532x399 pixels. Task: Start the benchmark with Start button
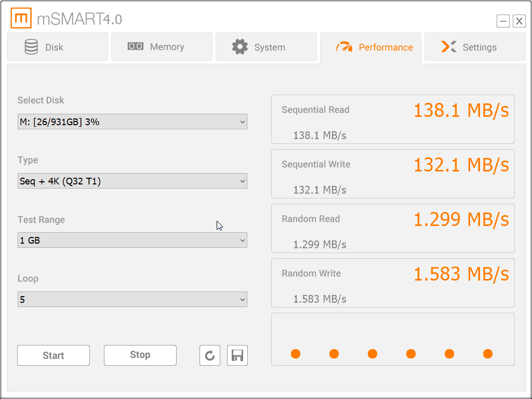54,355
